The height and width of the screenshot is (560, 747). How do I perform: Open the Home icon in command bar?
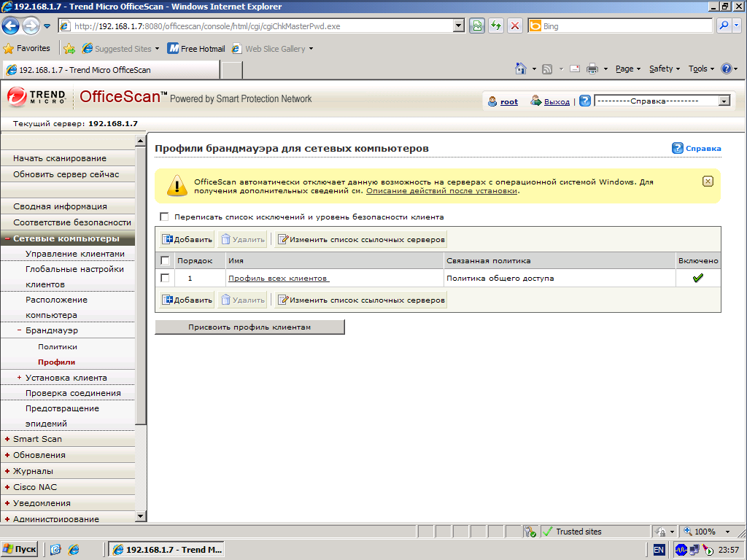(521, 69)
